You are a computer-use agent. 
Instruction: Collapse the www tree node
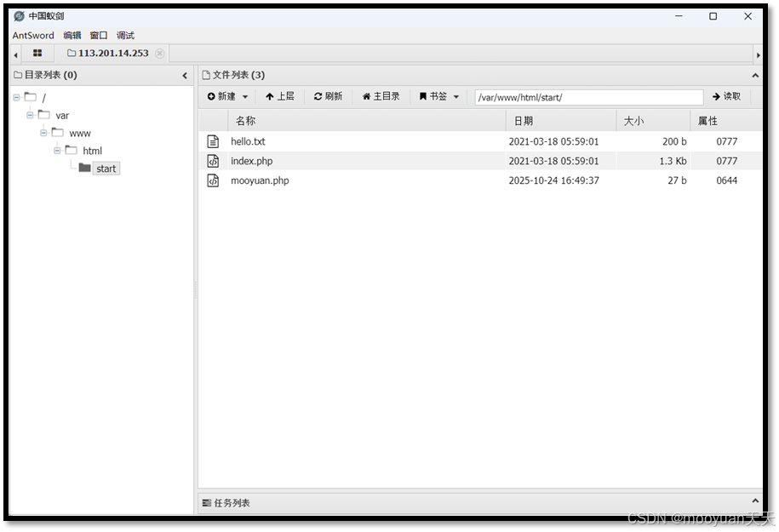click(x=43, y=133)
